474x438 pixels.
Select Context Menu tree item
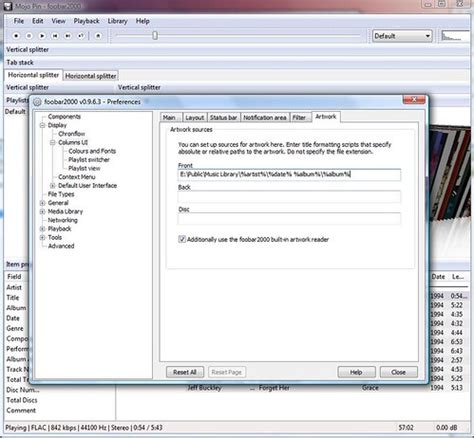coord(77,177)
